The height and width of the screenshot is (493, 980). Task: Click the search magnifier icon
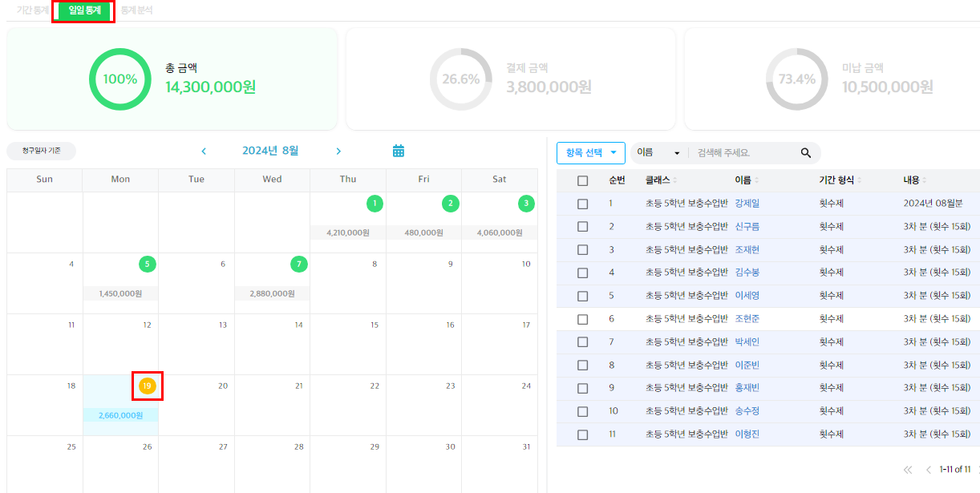806,153
